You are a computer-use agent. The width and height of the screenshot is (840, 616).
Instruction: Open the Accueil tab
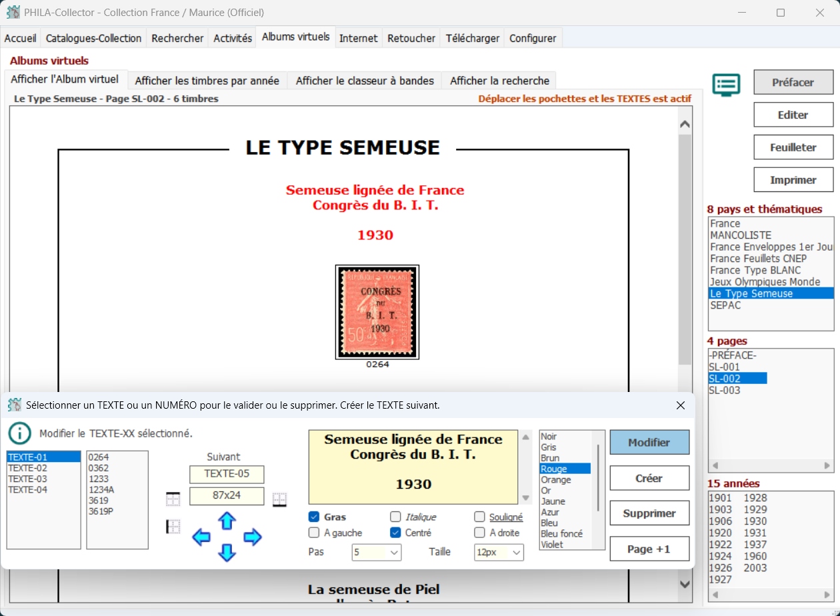[x=21, y=38]
